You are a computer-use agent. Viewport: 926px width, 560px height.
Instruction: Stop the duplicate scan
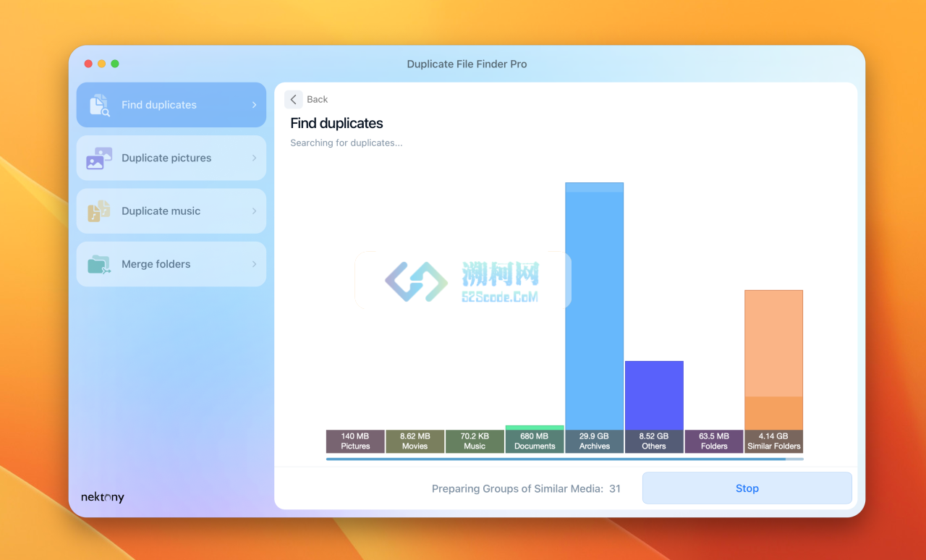[x=747, y=488]
